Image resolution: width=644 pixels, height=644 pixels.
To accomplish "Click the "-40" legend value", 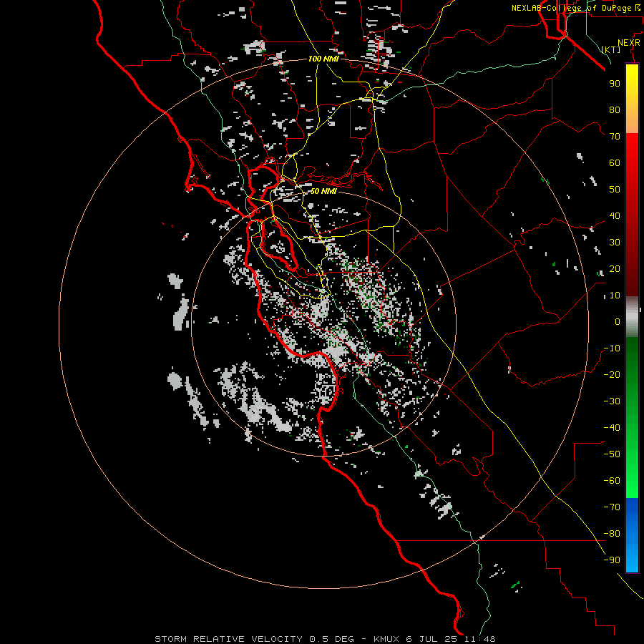I will (x=612, y=428).
